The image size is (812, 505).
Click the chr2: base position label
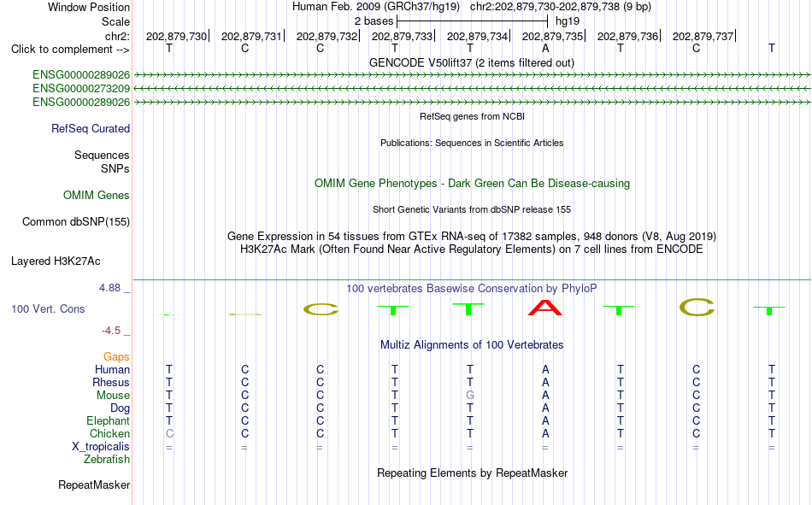click(x=117, y=36)
